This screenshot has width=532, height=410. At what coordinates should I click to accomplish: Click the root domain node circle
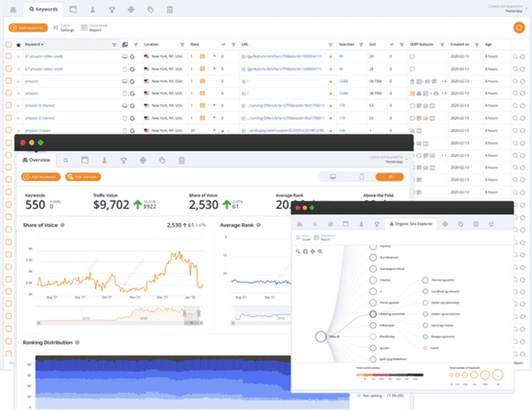click(x=320, y=337)
